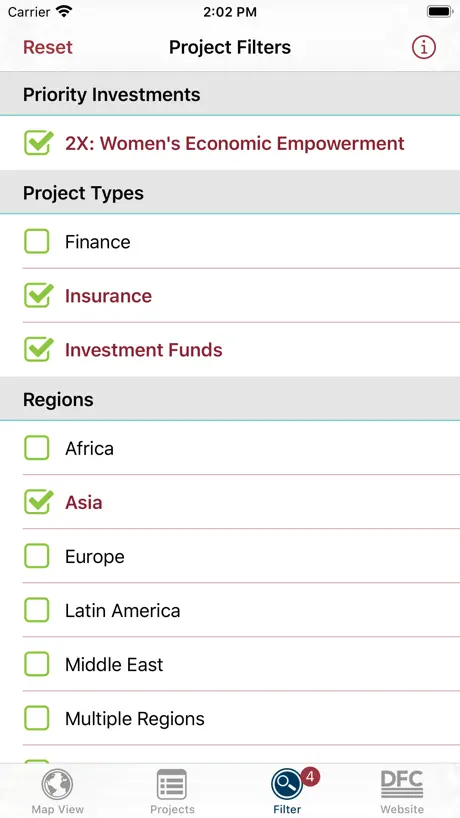Viewport: 460px width, 818px height.
Task: Check the Africa region box
Action: (x=37, y=448)
